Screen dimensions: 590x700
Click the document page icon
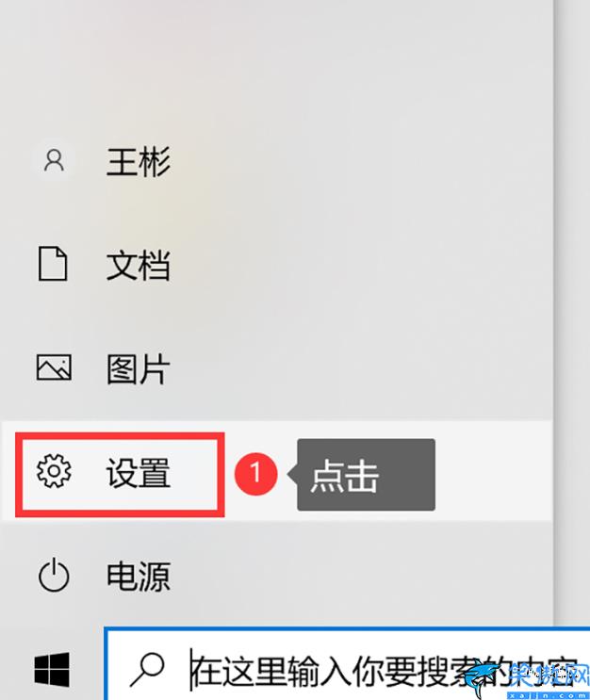53,264
